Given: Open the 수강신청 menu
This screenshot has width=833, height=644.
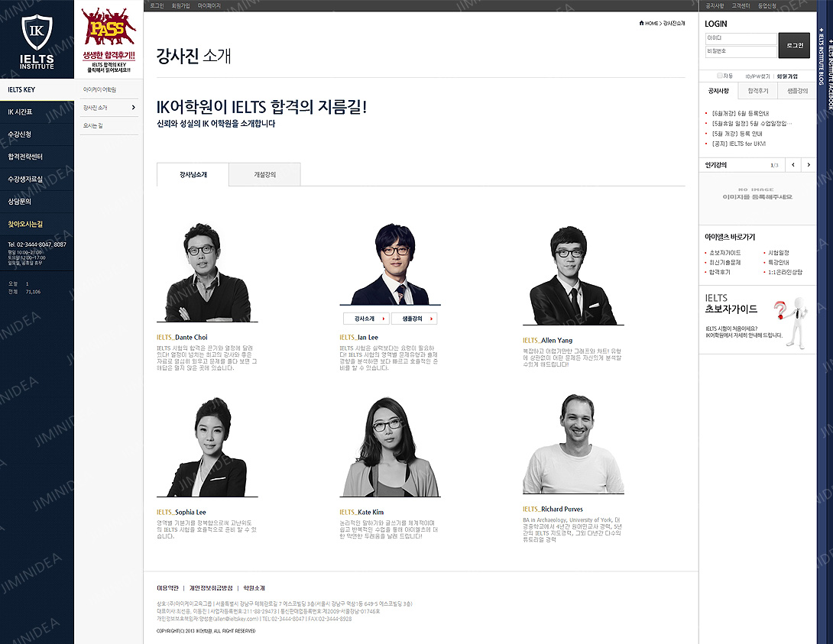Looking at the screenshot, I should click(x=37, y=134).
